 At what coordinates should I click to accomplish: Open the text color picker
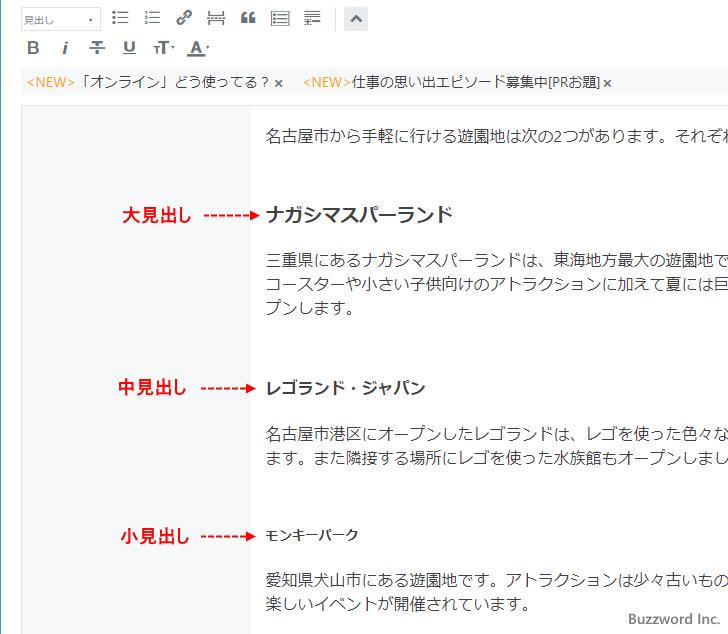198,48
